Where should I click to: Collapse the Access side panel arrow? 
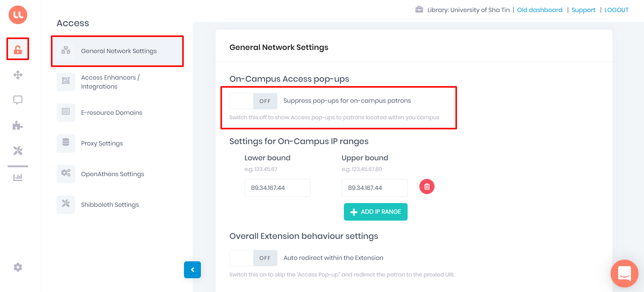click(x=192, y=270)
